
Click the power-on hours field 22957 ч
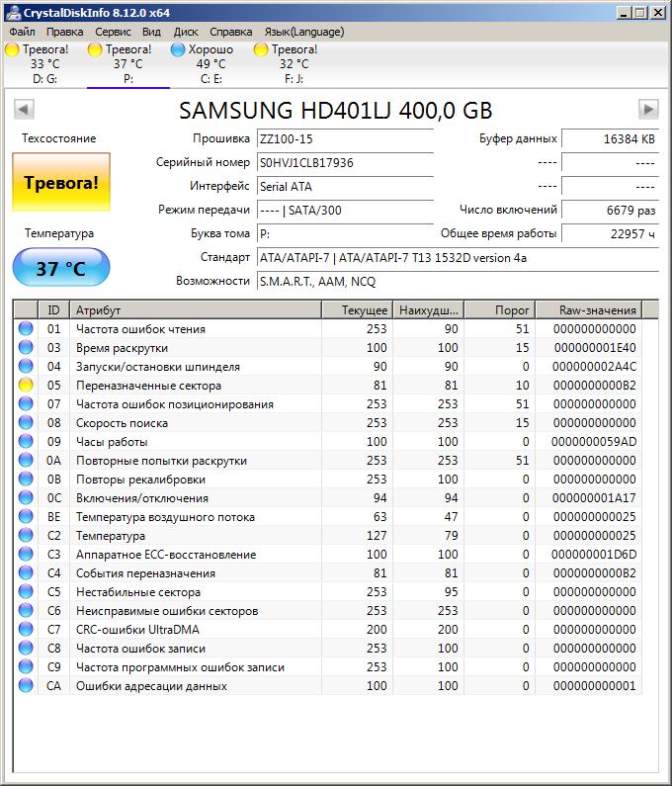(x=610, y=233)
